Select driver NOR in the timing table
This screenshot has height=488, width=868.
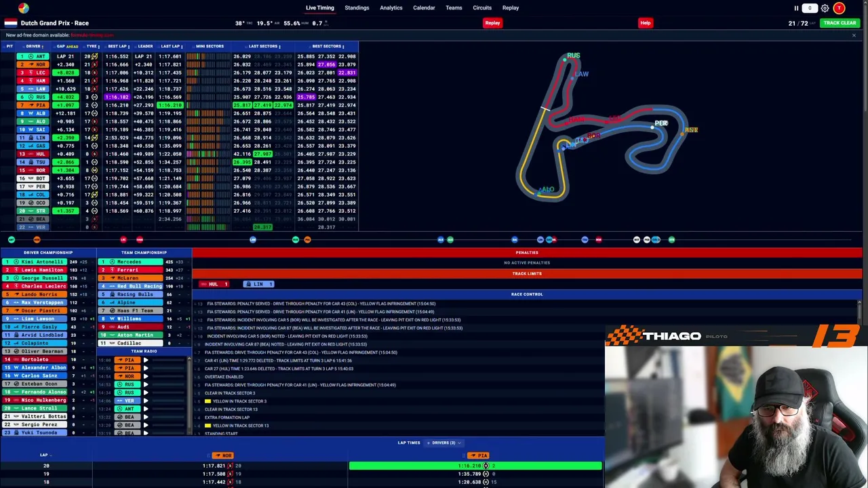point(33,64)
